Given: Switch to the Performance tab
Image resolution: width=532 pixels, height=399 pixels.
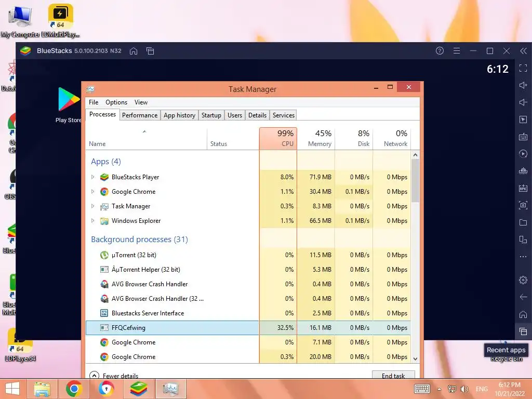Looking at the screenshot, I should point(140,115).
